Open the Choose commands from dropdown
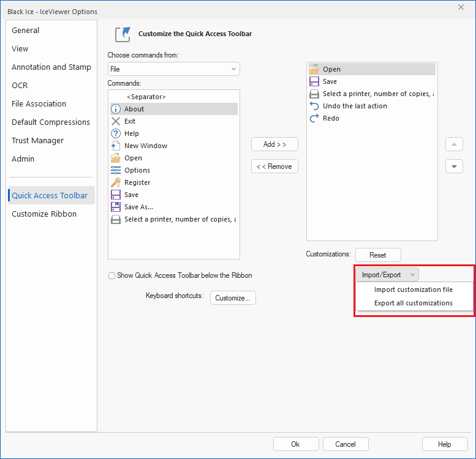The image size is (476, 459). click(x=173, y=69)
